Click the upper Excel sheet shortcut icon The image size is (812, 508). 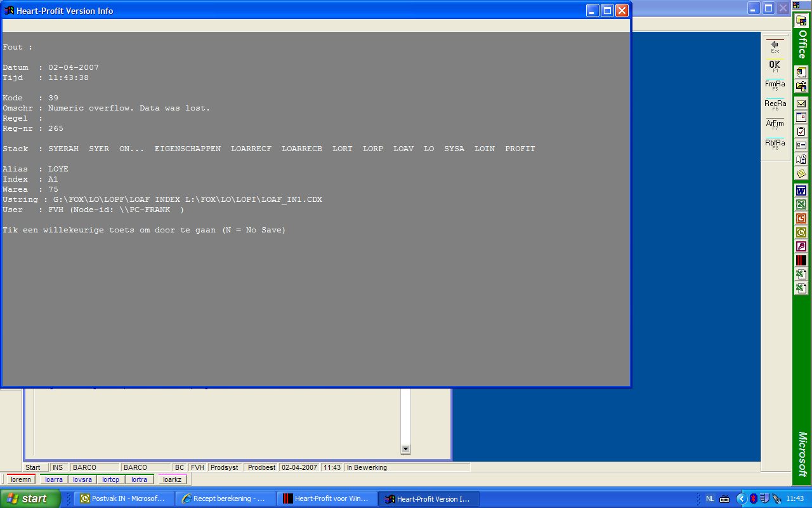click(x=801, y=274)
